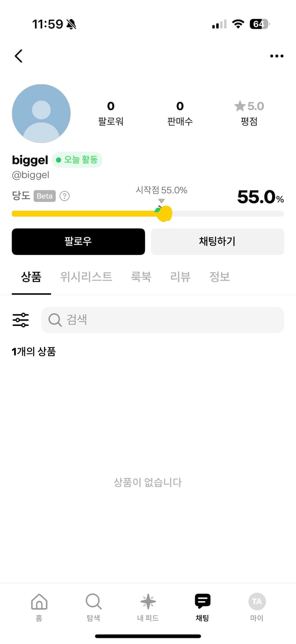Tap the 당도 Beta help question mark
296x644 pixels.
pyautogui.click(x=64, y=196)
